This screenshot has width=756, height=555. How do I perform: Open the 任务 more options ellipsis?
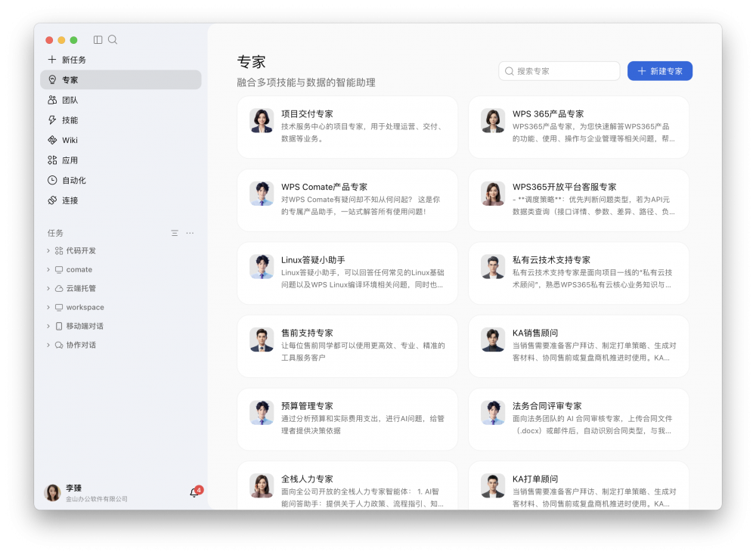click(x=190, y=233)
